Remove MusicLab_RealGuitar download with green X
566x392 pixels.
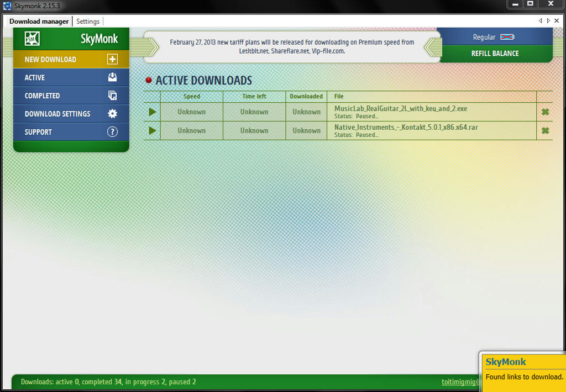tap(545, 112)
